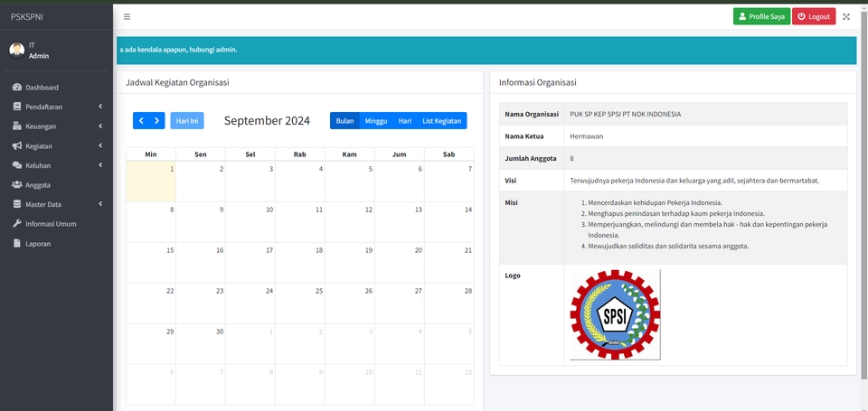Open the Informasi Umum menu item

tap(56, 223)
